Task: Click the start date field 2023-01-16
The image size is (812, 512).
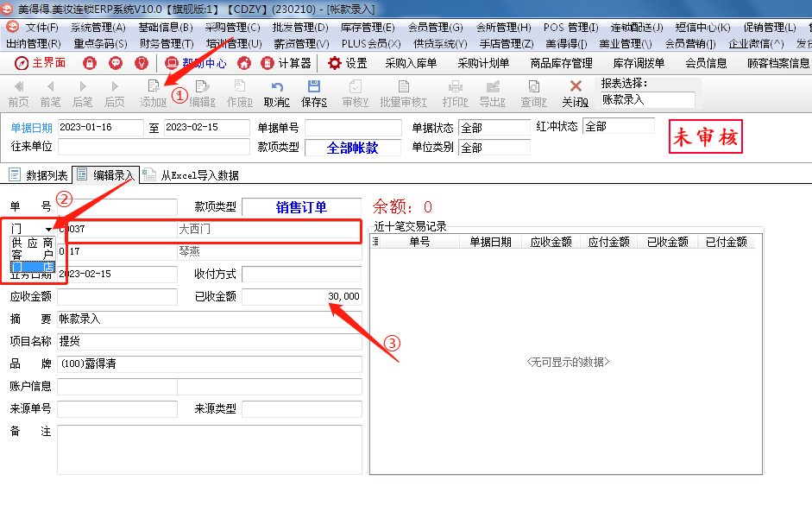Action: (100, 128)
